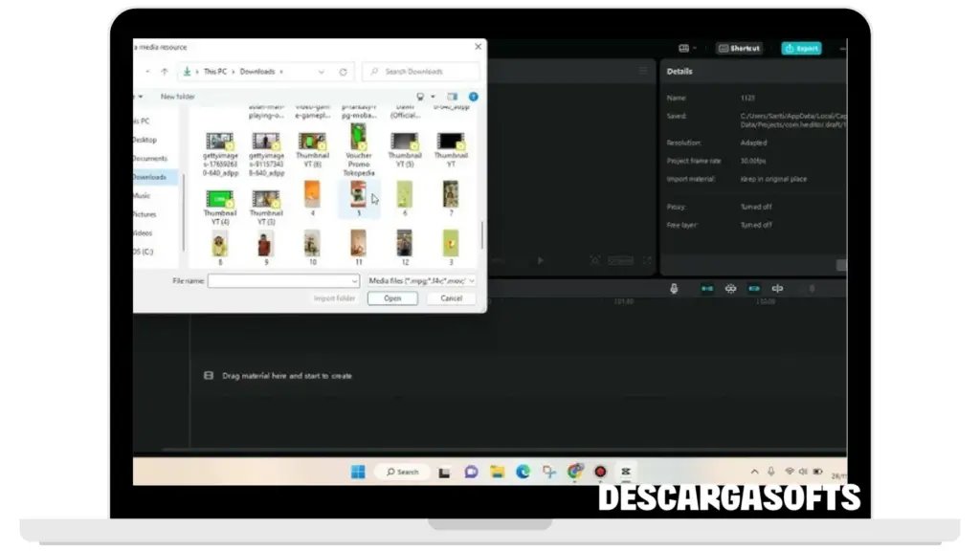Screen dimensions: 980x551
Task: Click the file list vertical scrollbar
Action: click(481, 234)
